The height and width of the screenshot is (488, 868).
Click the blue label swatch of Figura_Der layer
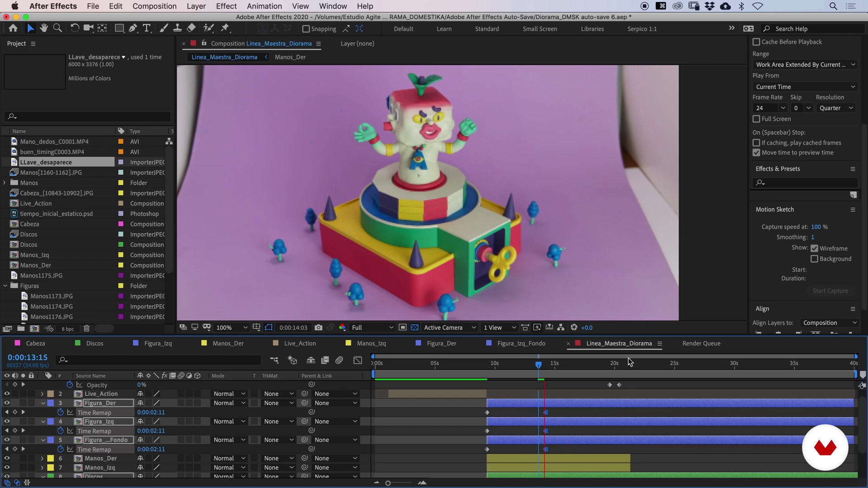coord(51,403)
